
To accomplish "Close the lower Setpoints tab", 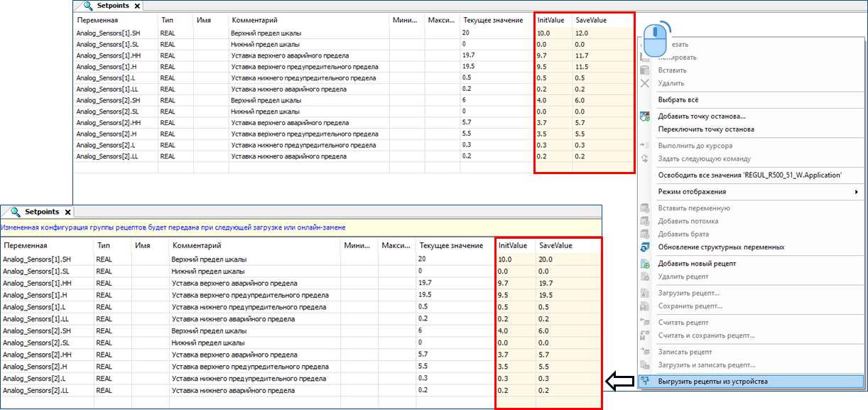I will (x=67, y=212).
